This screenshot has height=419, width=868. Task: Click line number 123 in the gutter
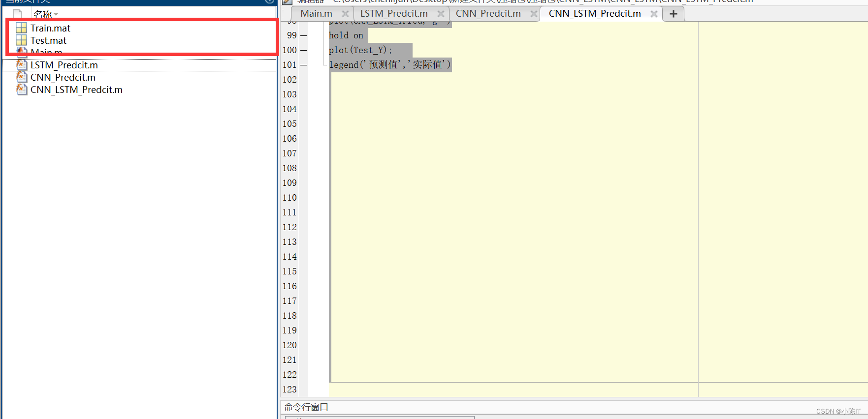coord(289,389)
